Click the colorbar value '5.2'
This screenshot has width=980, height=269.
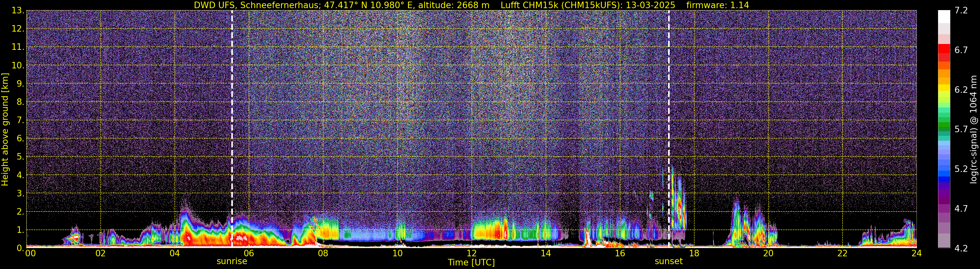[x=961, y=169]
